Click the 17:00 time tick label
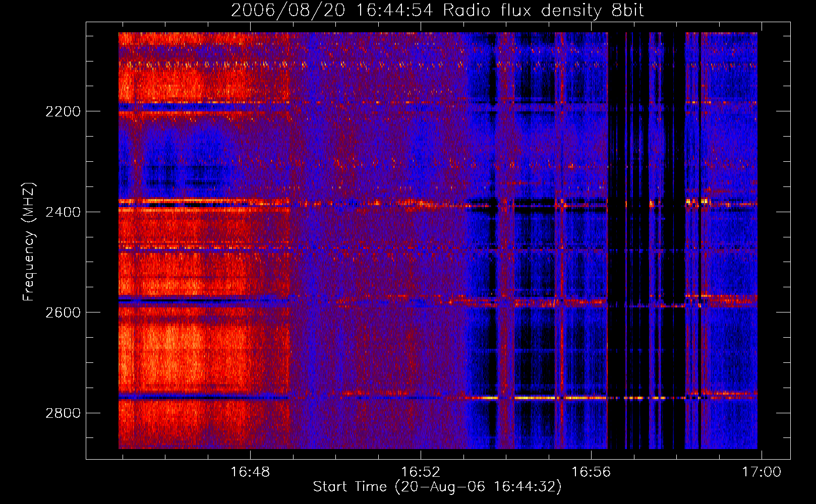This screenshot has width=816, height=504. point(761,472)
